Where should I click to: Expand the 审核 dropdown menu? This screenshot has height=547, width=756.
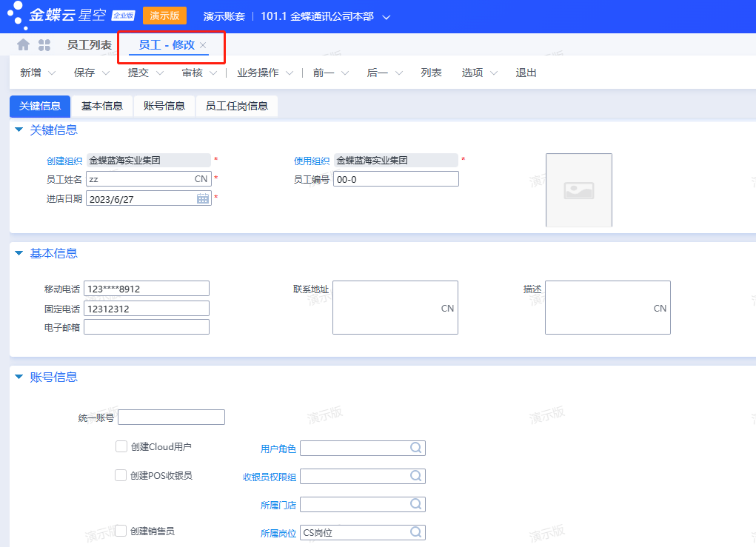pos(213,73)
